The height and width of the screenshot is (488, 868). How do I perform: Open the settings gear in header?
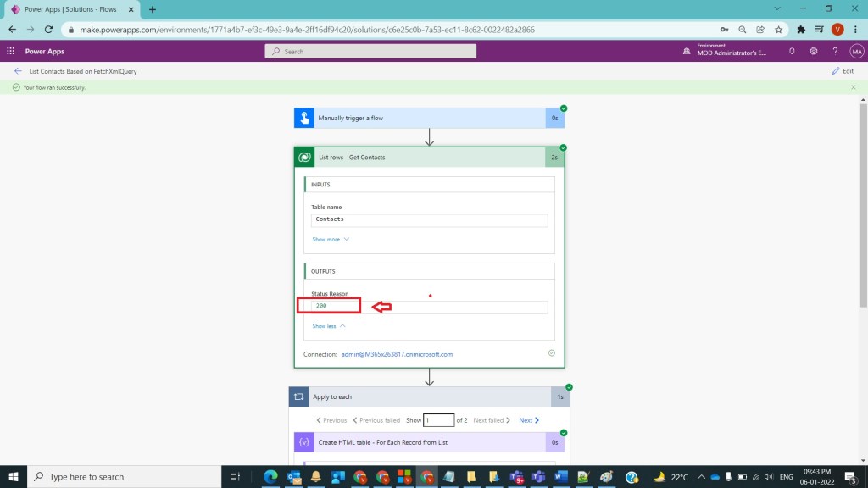813,51
